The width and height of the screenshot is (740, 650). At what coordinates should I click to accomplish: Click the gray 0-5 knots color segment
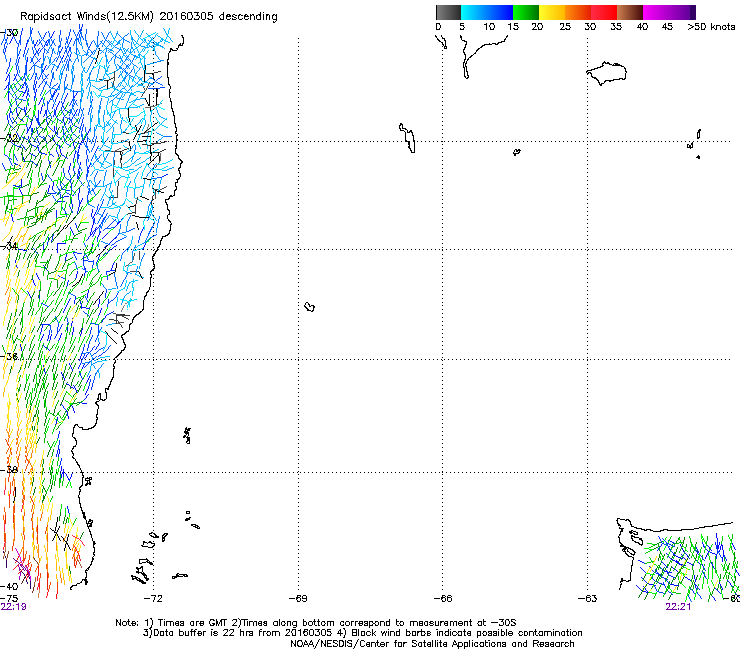click(x=448, y=12)
